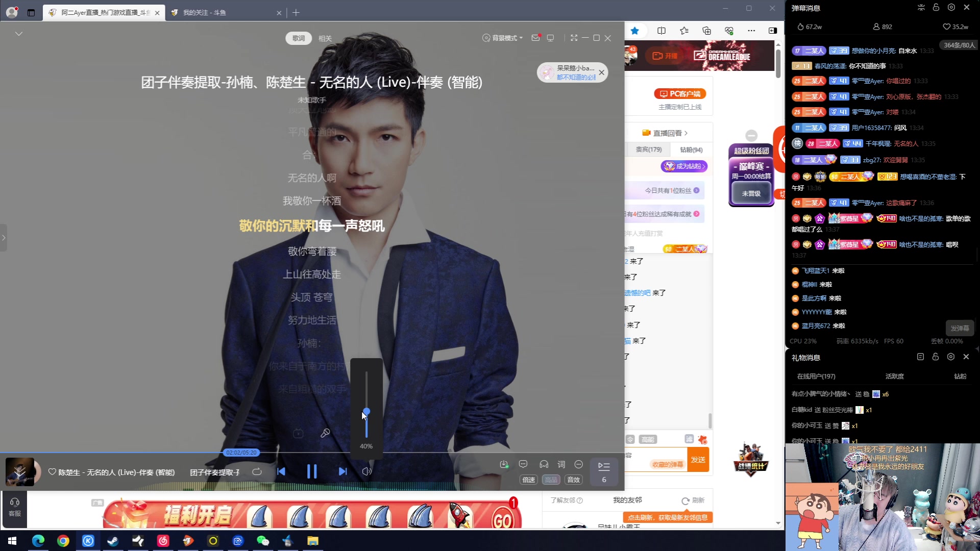This screenshot has width=980, height=551.
Task: Open the browser favorites list icon
Action: tap(684, 31)
